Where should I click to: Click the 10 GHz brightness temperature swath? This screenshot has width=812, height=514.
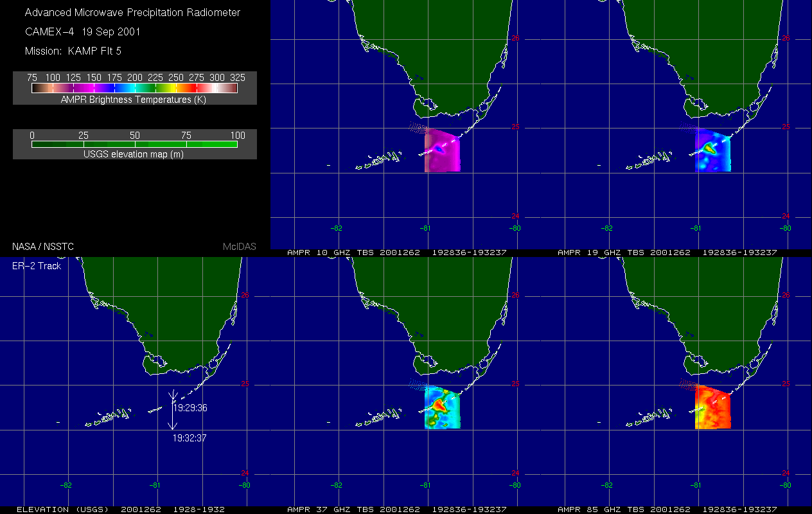(442, 150)
